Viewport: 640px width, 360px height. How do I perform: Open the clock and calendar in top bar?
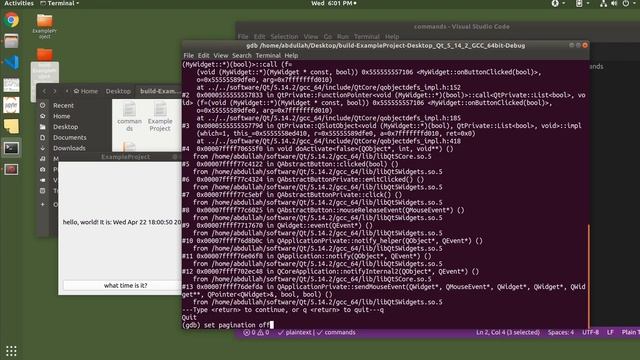click(334, 3)
